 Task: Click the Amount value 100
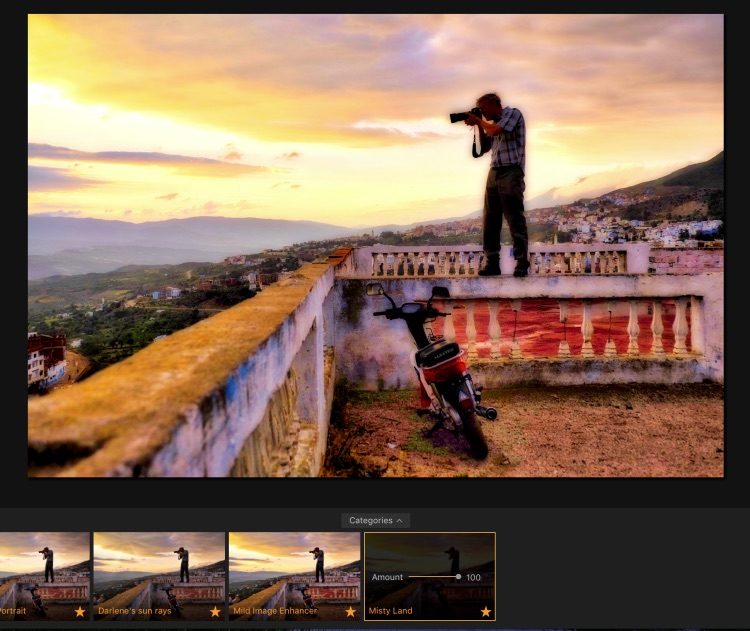coord(473,577)
